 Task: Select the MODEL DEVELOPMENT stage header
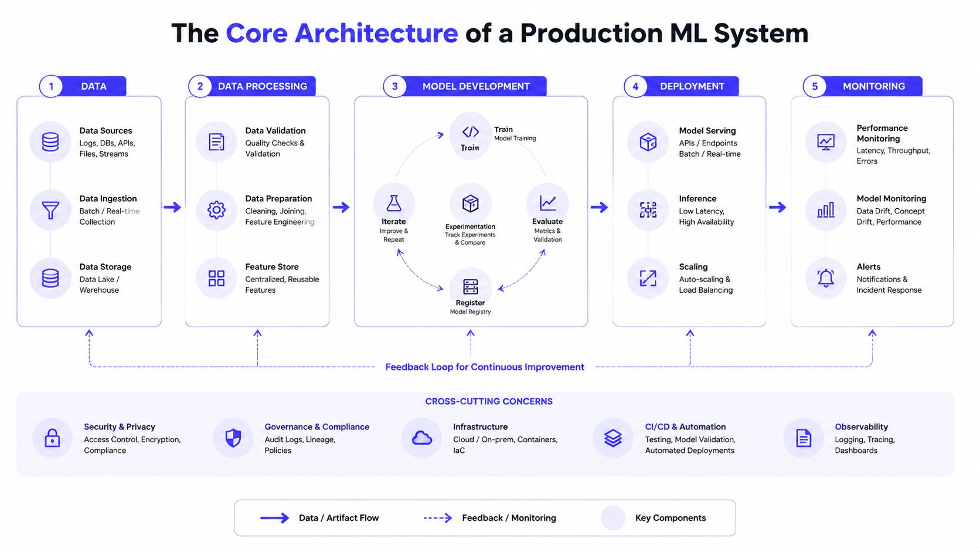[x=465, y=86]
